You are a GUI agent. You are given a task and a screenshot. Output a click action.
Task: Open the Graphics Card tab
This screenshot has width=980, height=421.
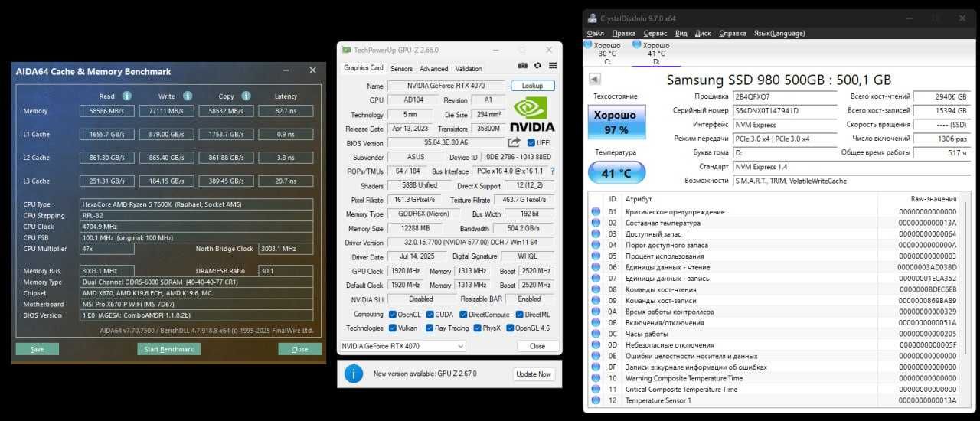[364, 68]
